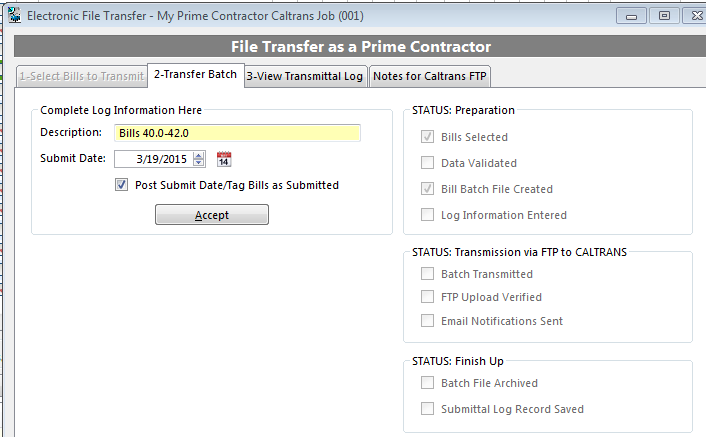Click the application icon in title bar
706x437 pixels.
(x=14, y=16)
